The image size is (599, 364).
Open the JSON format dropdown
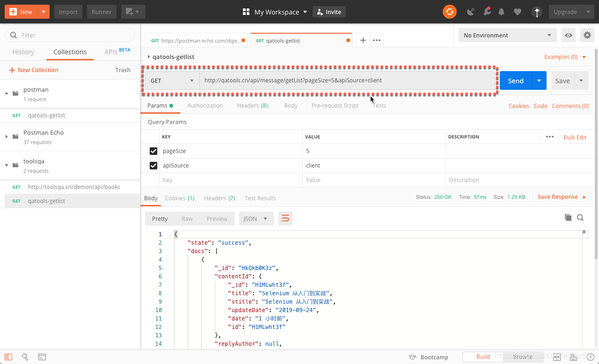point(256,218)
